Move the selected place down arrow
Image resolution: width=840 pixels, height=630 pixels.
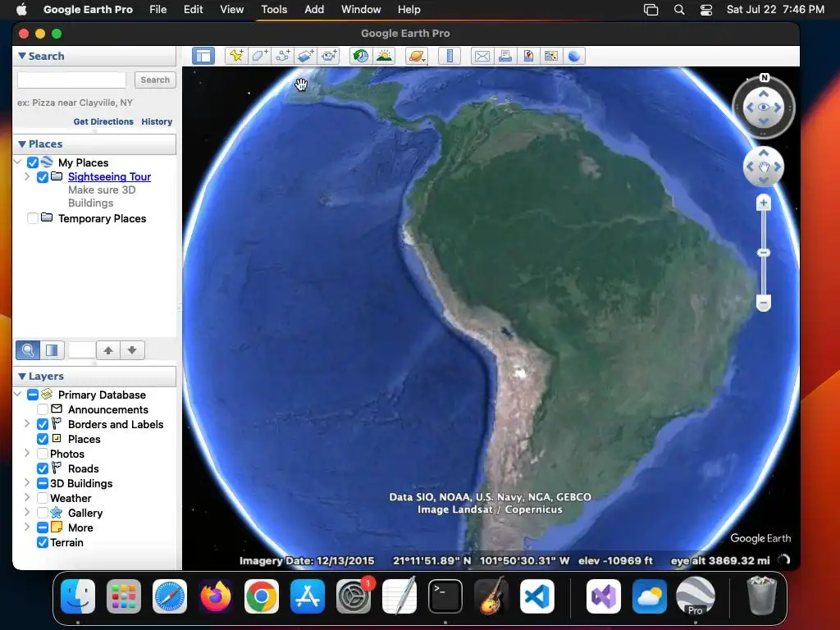click(x=132, y=350)
